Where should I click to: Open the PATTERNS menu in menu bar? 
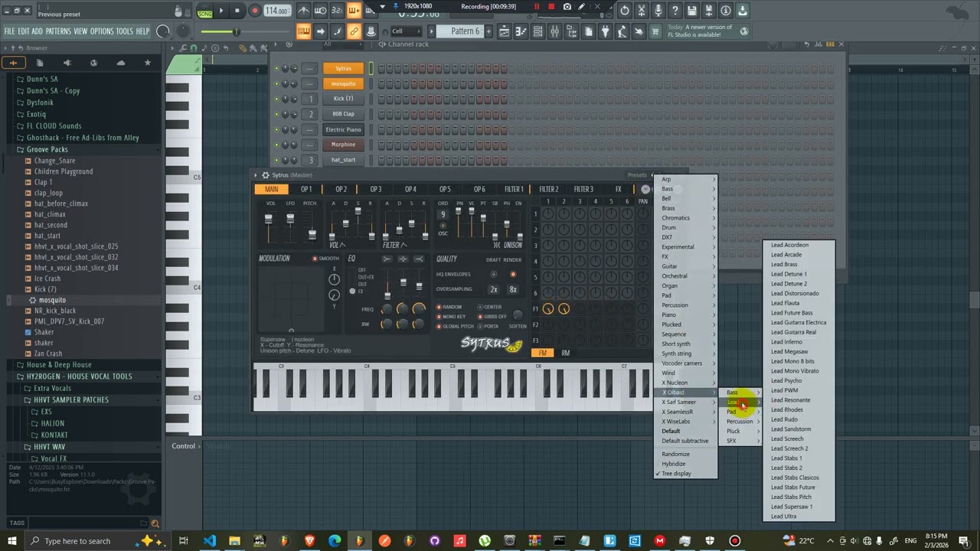58,31
